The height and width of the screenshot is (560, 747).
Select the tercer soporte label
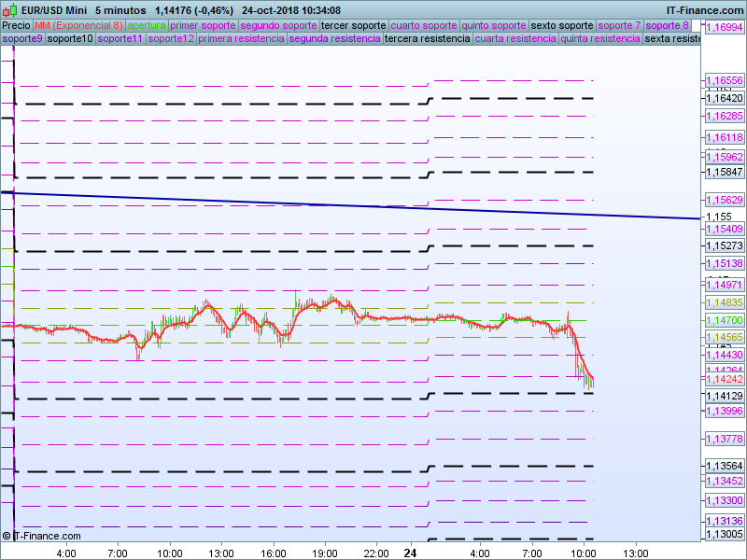tap(353, 25)
